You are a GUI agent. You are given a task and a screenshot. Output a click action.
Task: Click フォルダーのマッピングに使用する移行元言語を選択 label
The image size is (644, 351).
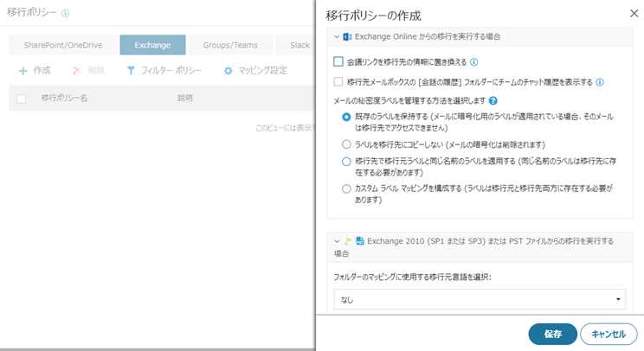pos(412,278)
